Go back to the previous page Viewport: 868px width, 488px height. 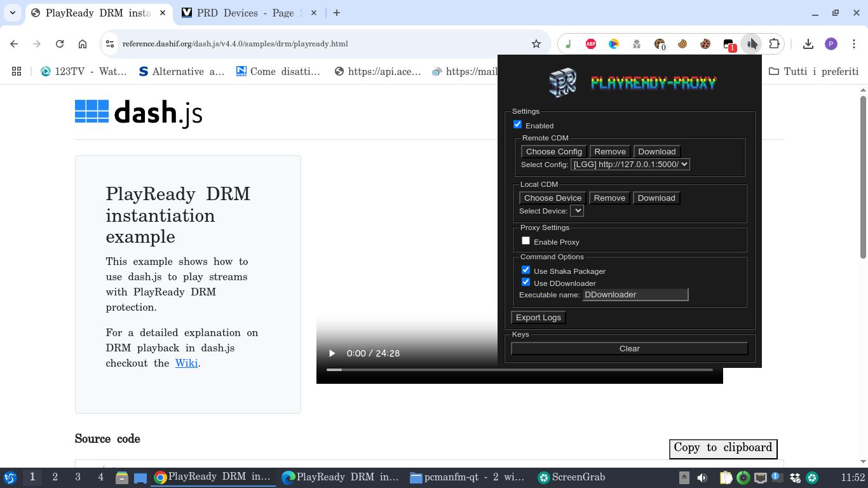(14, 44)
